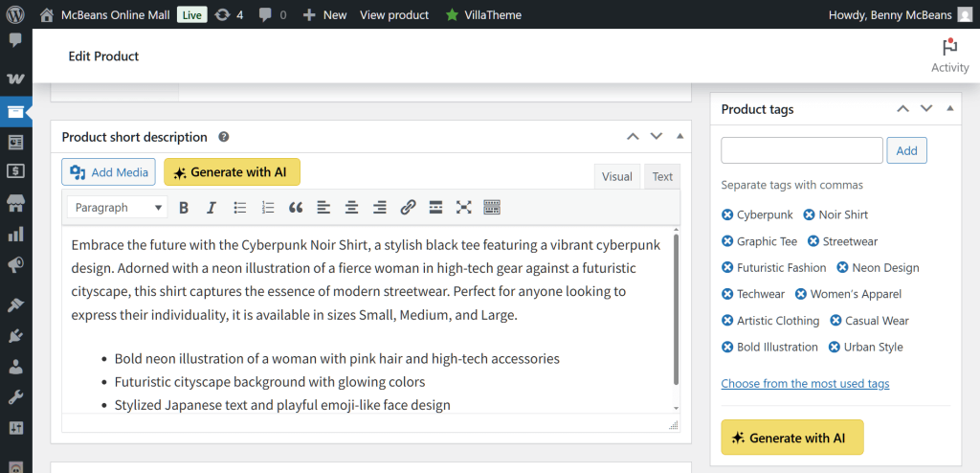Toggle distraction-free fullscreen mode
The image size is (980, 473).
(x=464, y=208)
